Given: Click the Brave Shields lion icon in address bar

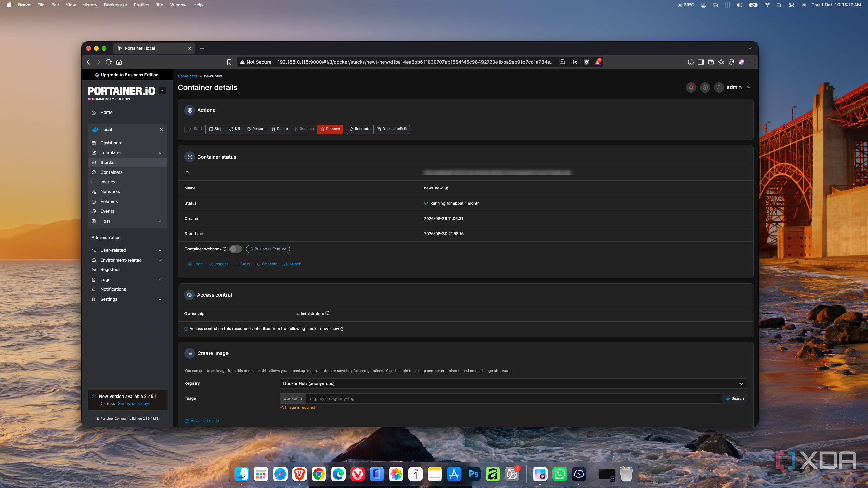Looking at the screenshot, I should pyautogui.click(x=587, y=62).
